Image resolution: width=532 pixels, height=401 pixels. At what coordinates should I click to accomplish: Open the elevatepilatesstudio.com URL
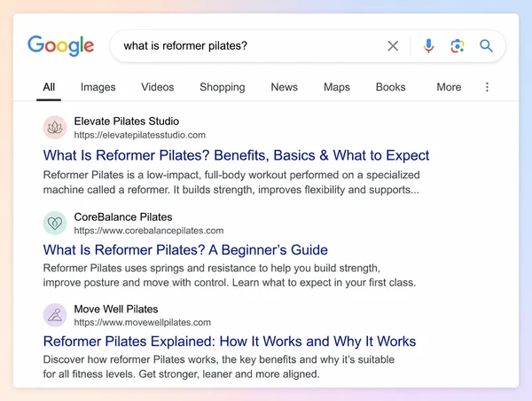click(140, 135)
